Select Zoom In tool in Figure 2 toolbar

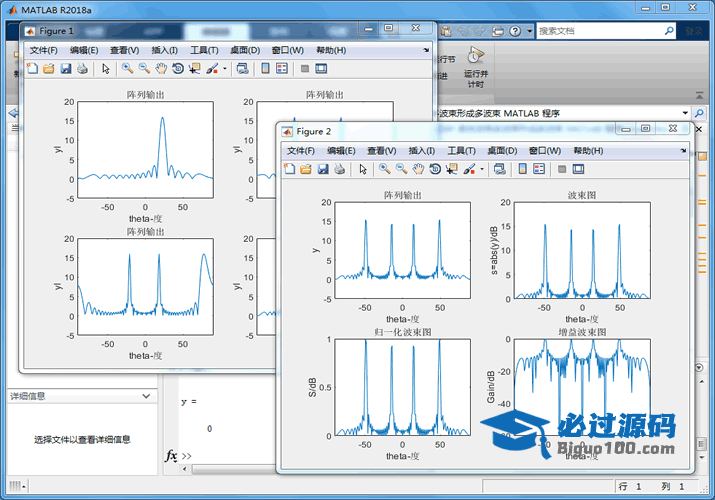tap(384, 169)
